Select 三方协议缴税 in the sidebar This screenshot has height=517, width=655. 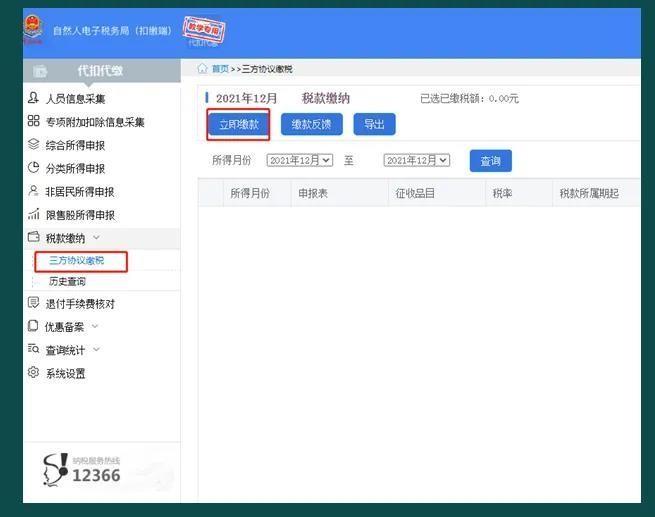[76, 261]
